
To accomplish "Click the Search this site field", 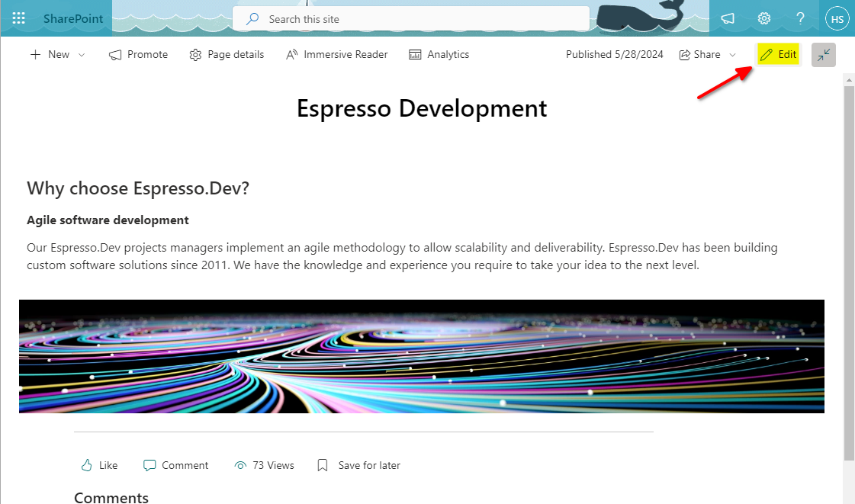I will pos(412,19).
